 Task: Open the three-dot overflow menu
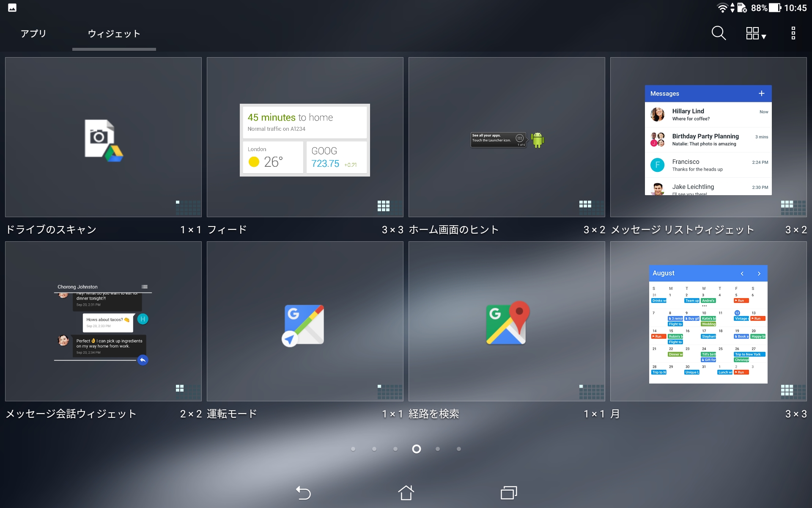(793, 33)
